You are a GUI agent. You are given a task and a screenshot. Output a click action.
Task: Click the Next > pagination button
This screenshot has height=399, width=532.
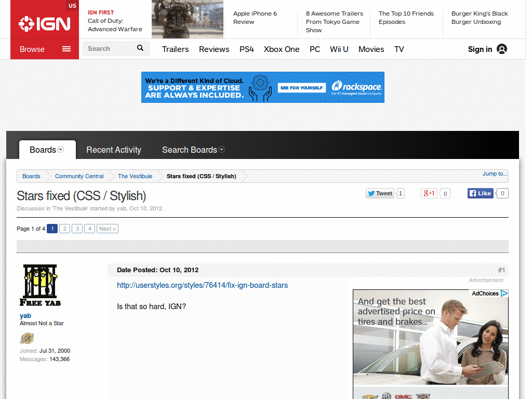pos(108,229)
